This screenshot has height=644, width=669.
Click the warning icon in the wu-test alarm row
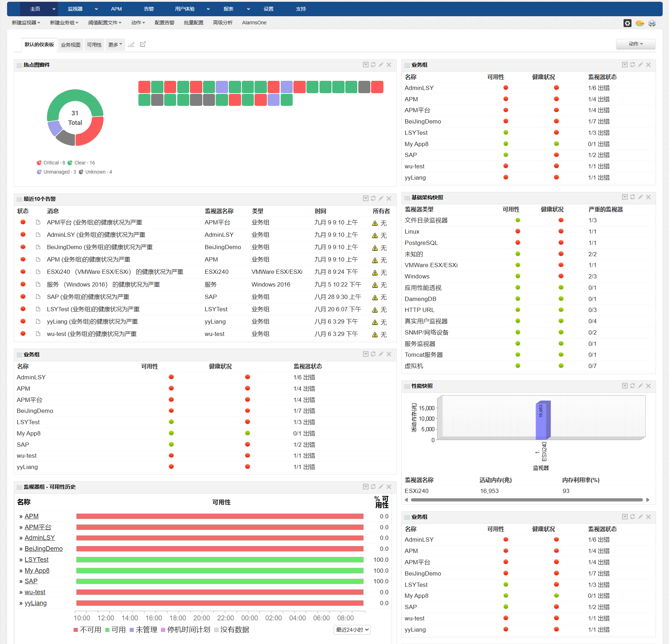click(375, 335)
